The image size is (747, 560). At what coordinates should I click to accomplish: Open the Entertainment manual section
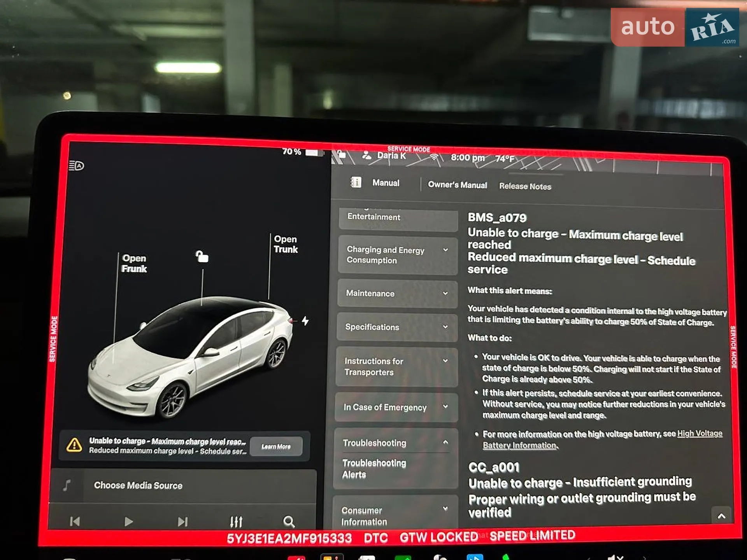pyautogui.click(x=398, y=219)
